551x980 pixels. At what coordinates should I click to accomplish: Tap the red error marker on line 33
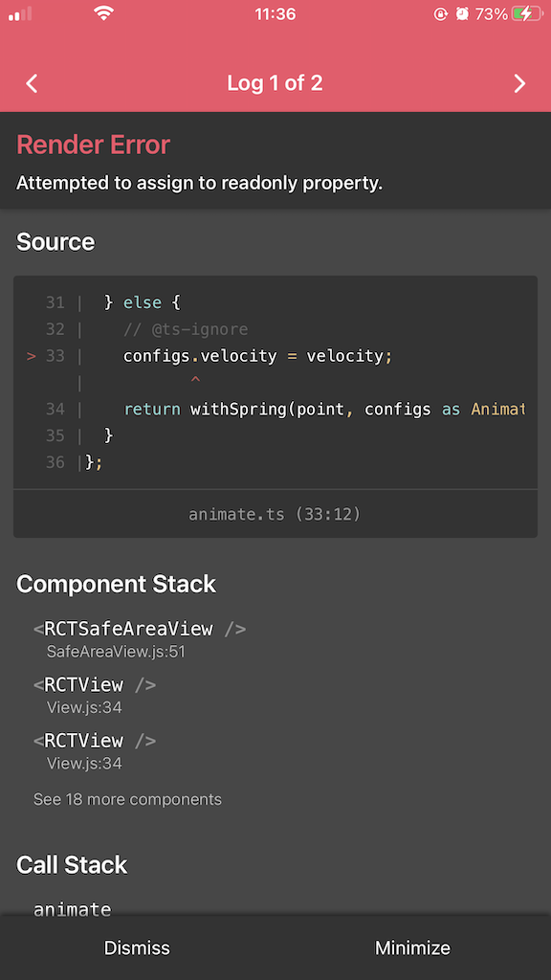pyautogui.click(x=30, y=355)
